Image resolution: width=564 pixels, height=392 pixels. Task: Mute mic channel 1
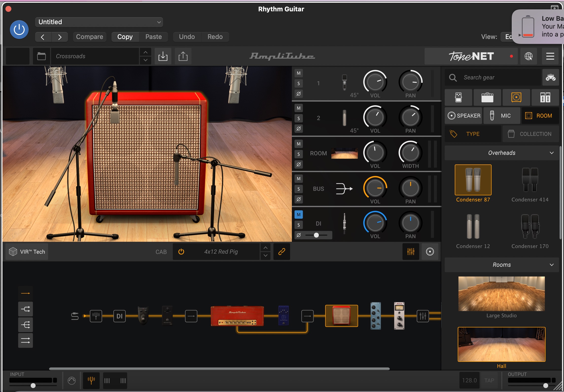[299, 73]
